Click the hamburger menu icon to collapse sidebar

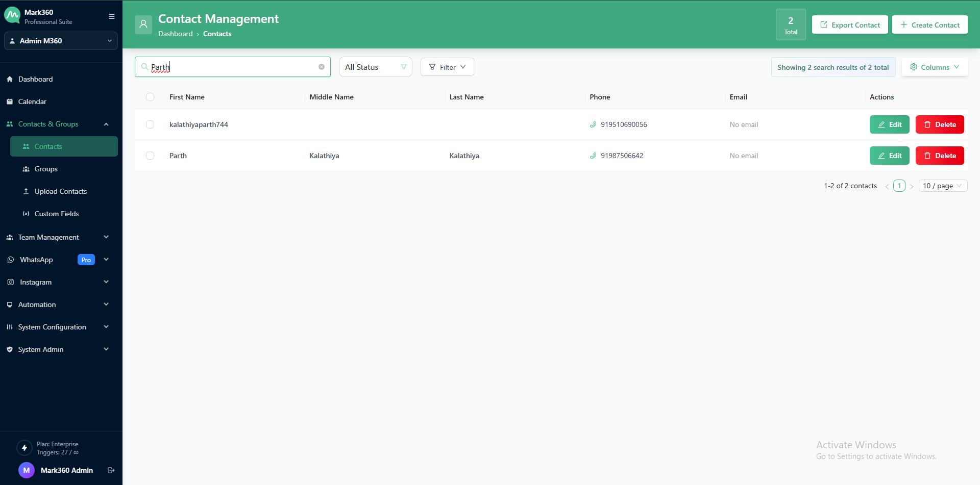point(111,16)
